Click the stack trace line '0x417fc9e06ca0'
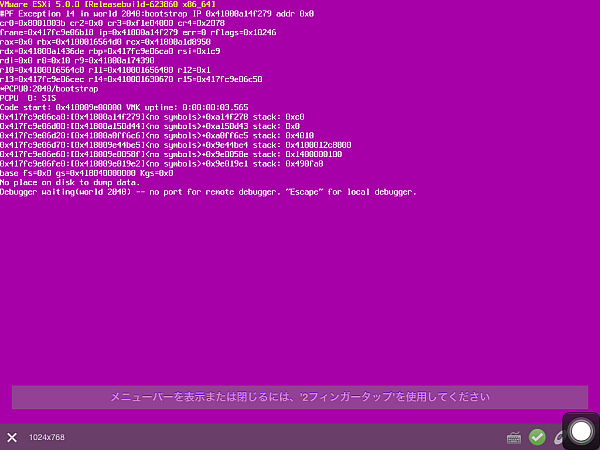600x450 pixels. click(x=152, y=117)
